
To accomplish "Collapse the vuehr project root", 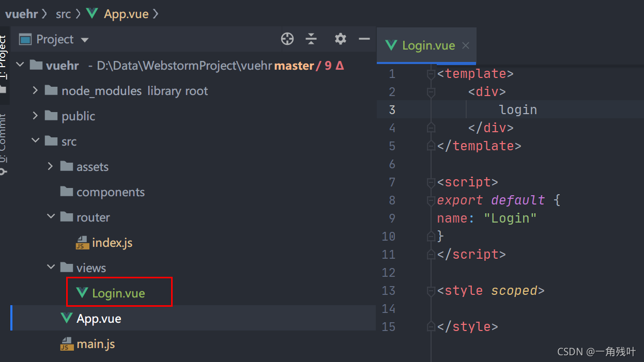I will pyautogui.click(x=20, y=66).
